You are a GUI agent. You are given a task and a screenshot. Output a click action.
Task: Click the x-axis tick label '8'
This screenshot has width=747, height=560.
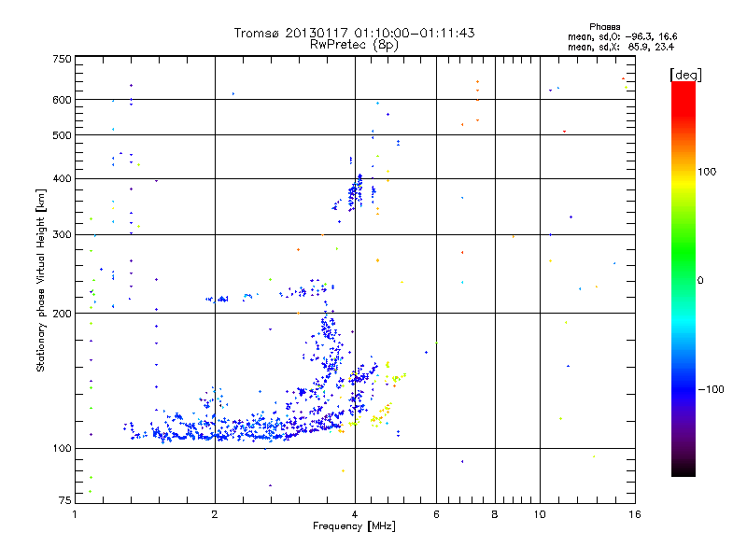495,514
